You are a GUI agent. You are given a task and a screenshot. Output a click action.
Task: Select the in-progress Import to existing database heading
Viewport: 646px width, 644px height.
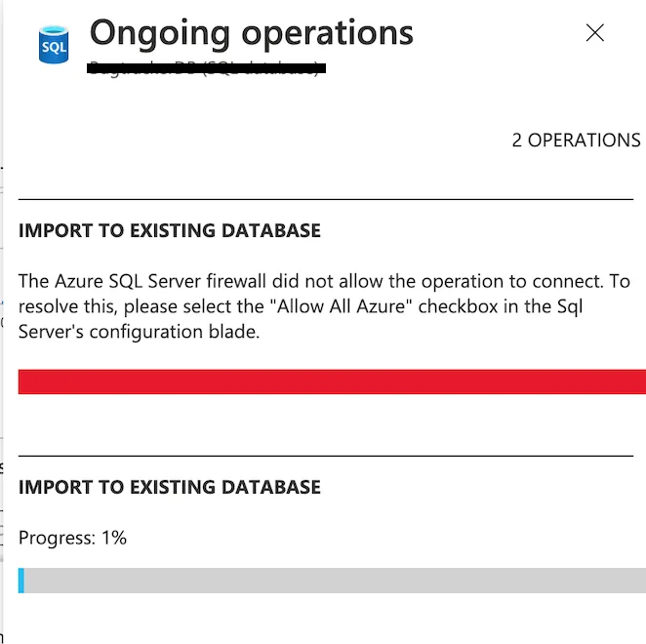coord(169,486)
